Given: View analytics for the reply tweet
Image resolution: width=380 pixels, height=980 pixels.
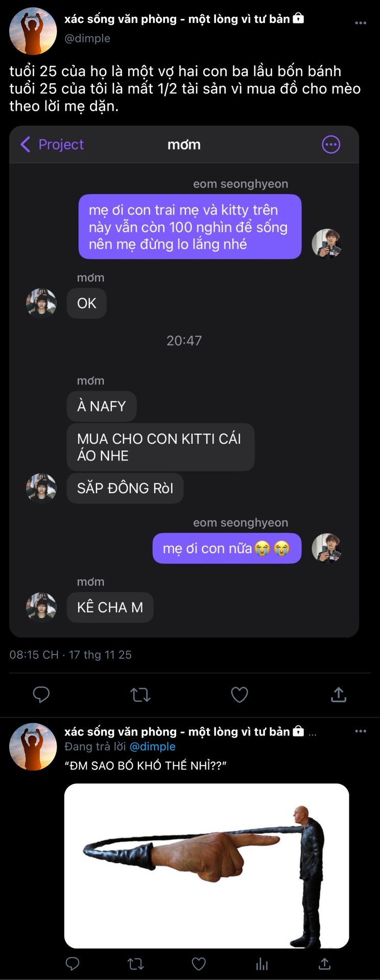Looking at the screenshot, I should point(262,963).
